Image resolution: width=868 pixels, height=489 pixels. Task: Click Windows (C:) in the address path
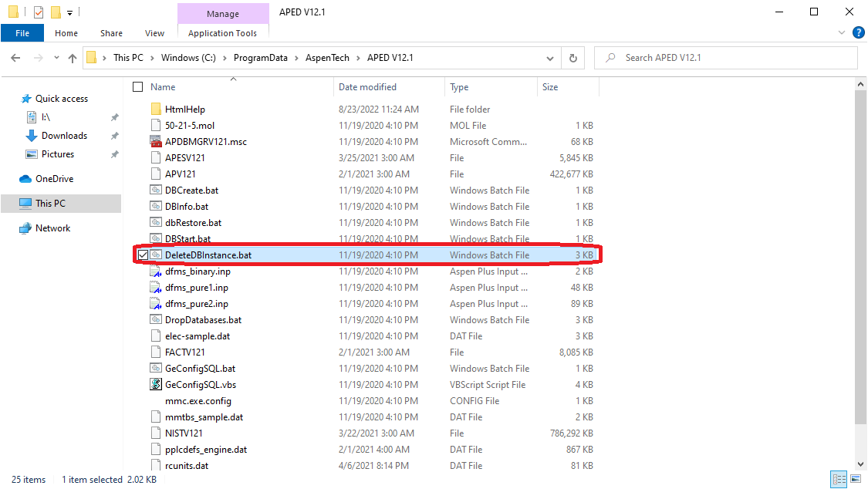(188, 58)
